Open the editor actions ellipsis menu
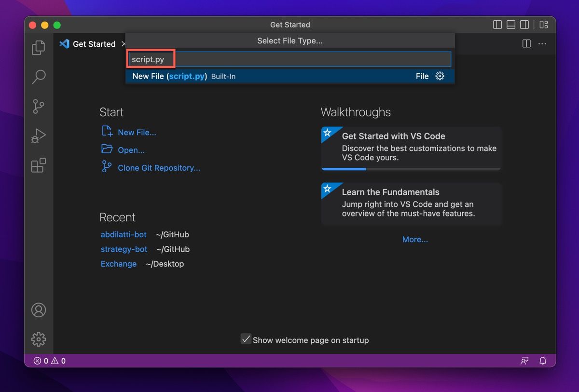Screen dimensions: 579x392 click(542, 43)
